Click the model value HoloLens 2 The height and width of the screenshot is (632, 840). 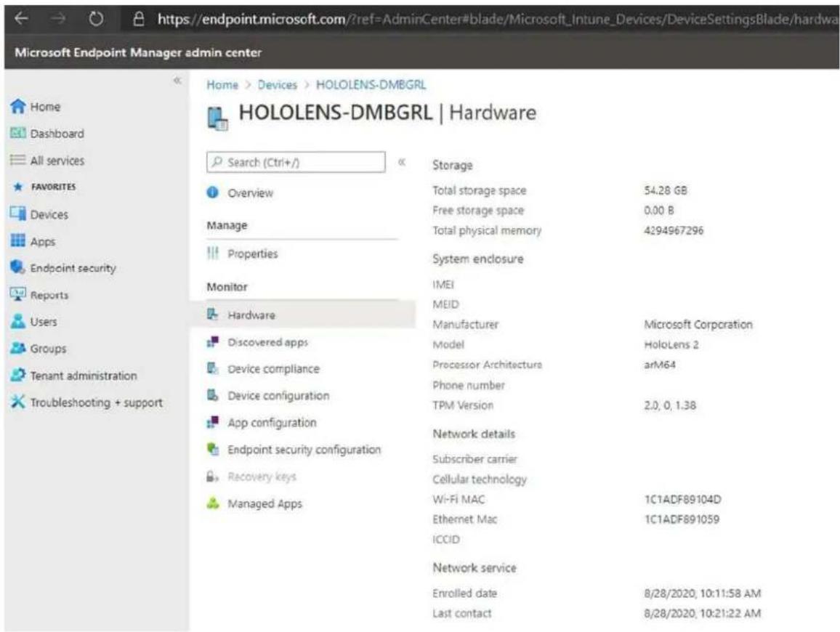[x=671, y=344]
